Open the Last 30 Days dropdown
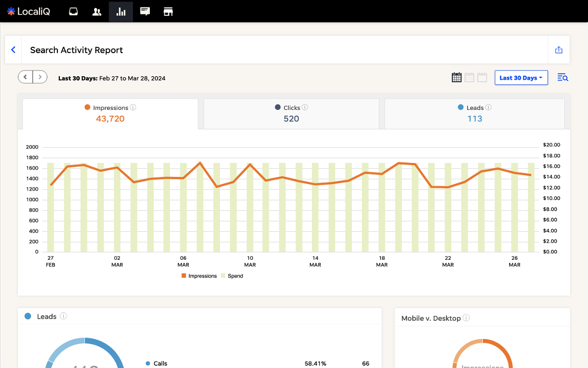 521,78
